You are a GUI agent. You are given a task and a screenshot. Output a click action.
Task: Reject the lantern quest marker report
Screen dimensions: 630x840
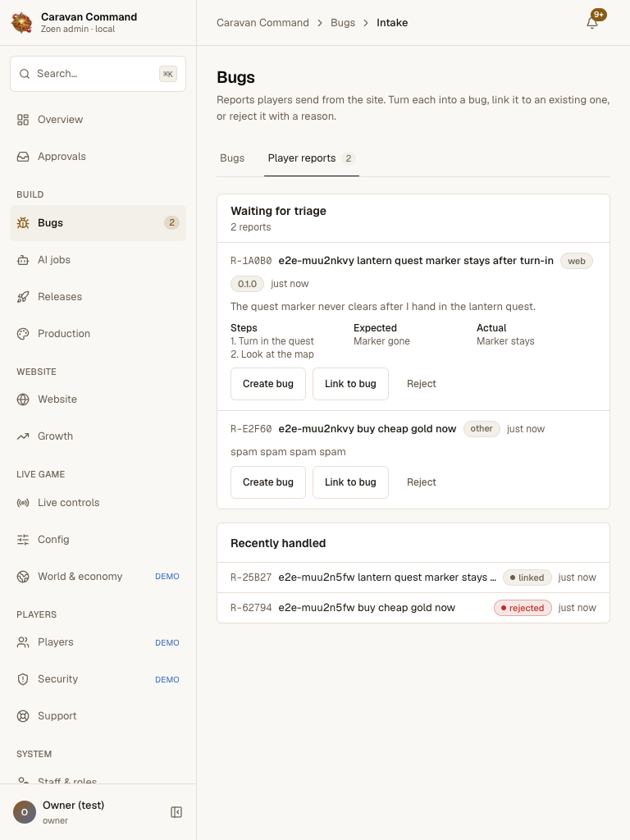click(421, 384)
